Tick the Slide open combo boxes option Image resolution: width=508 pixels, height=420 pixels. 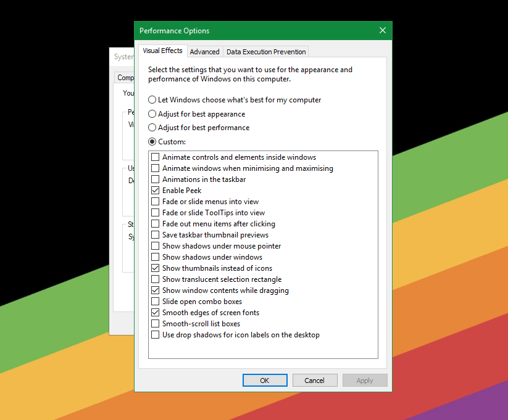tap(155, 302)
